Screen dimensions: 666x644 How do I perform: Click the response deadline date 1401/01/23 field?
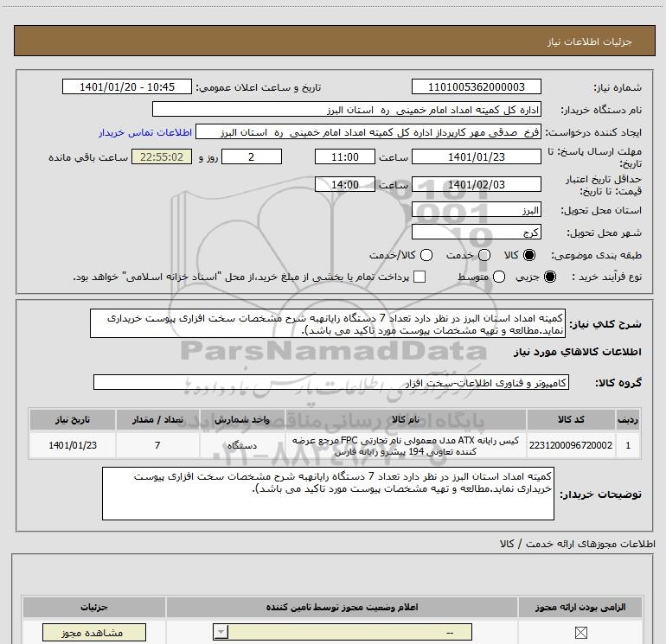pyautogui.click(x=476, y=156)
